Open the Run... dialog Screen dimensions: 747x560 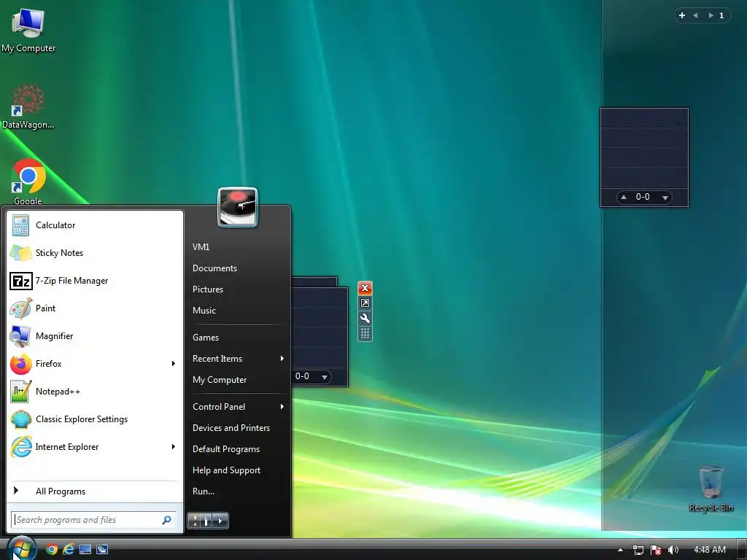pos(238,491)
